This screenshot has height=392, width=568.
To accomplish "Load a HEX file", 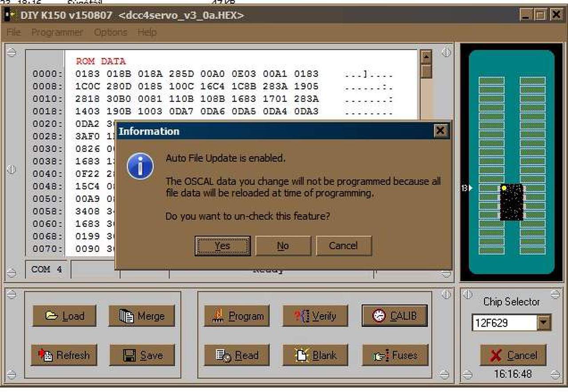I will [64, 316].
